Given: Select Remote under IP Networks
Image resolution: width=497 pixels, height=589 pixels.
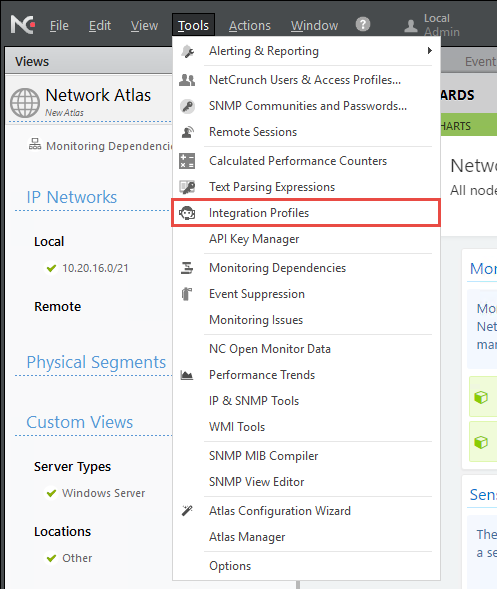Looking at the screenshot, I should 57,307.
